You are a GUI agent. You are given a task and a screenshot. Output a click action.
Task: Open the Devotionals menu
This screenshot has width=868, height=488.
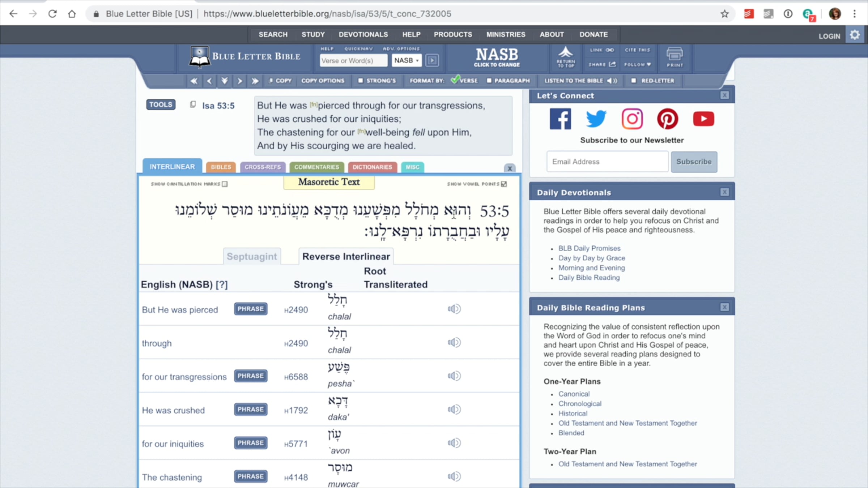363,35
